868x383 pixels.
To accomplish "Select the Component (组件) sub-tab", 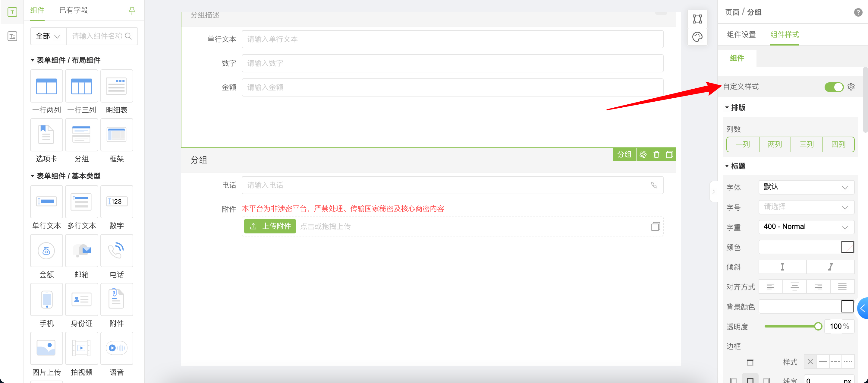I will (x=737, y=58).
